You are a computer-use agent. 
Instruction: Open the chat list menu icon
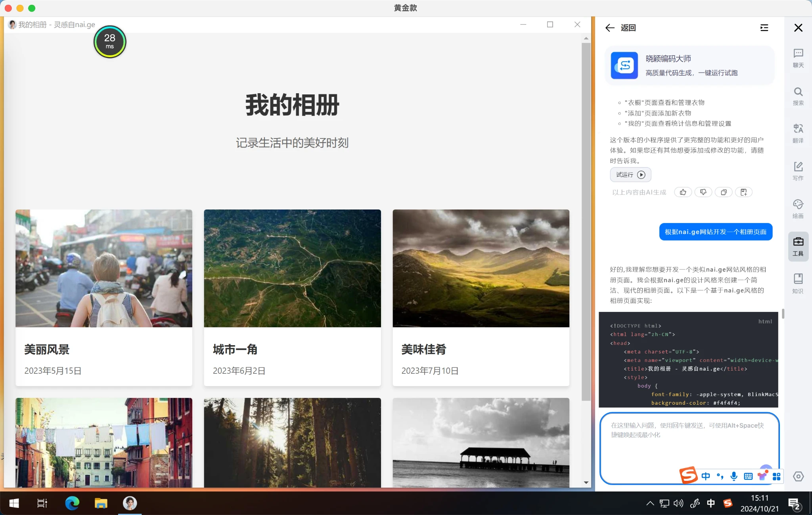pyautogui.click(x=764, y=28)
